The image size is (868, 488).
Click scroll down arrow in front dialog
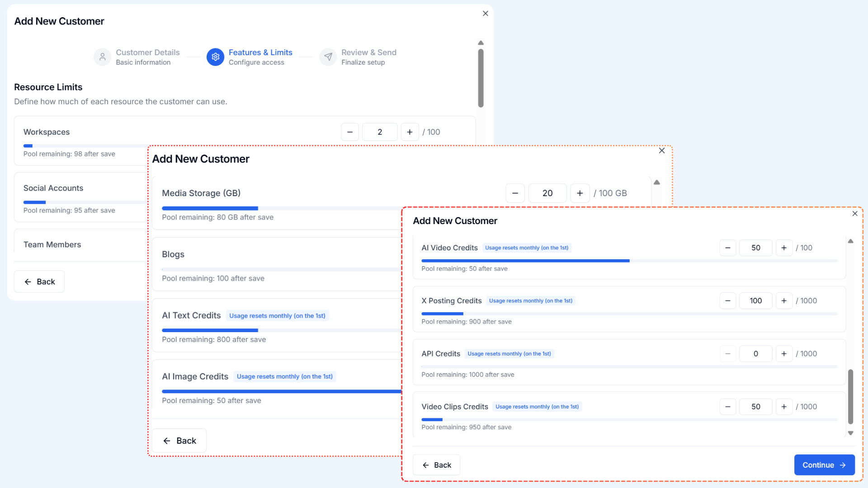click(850, 433)
